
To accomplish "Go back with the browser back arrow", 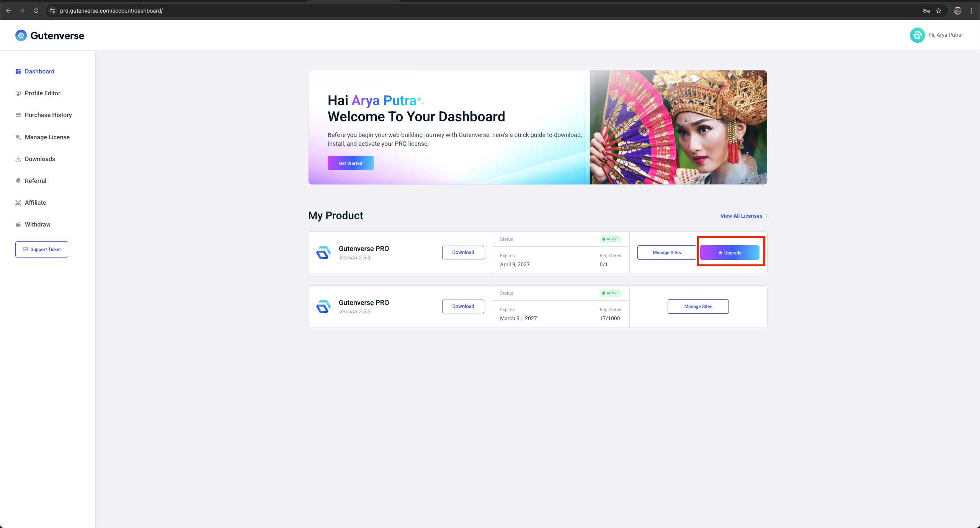I will tap(8, 11).
